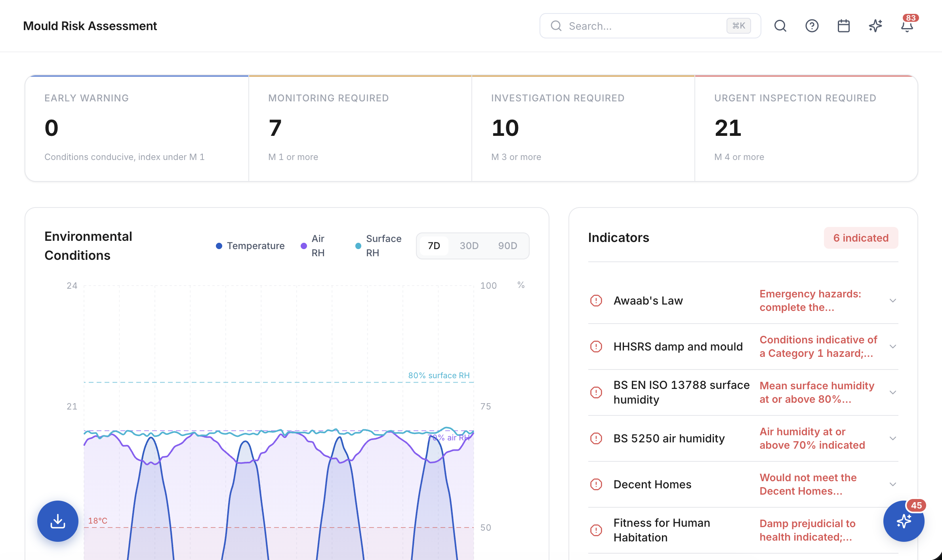This screenshot has height=560, width=942.
Task: Toggle Surface RH series in chart legend
Action: (x=378, y=246)
